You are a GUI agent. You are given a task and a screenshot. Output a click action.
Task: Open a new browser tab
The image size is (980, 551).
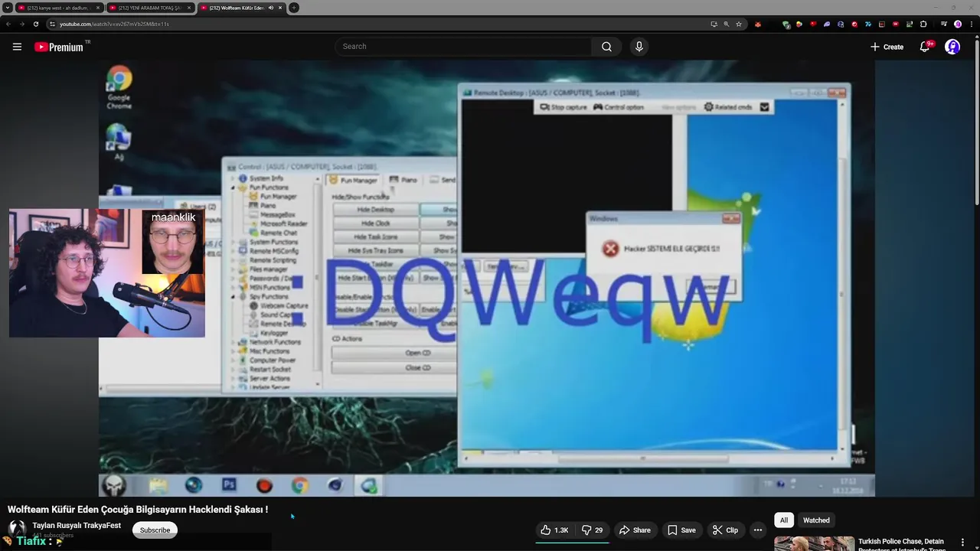point(294,8)
